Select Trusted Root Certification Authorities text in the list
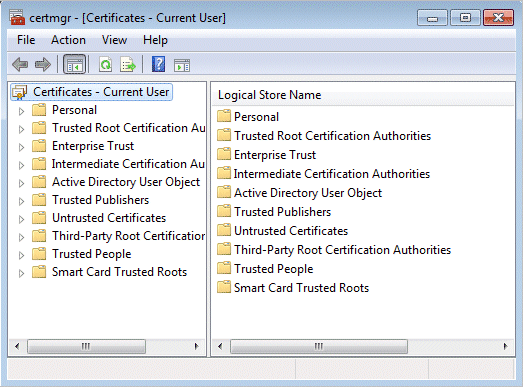Image resolution: width=523 pixels, height=387 pixels. (333, 136)
